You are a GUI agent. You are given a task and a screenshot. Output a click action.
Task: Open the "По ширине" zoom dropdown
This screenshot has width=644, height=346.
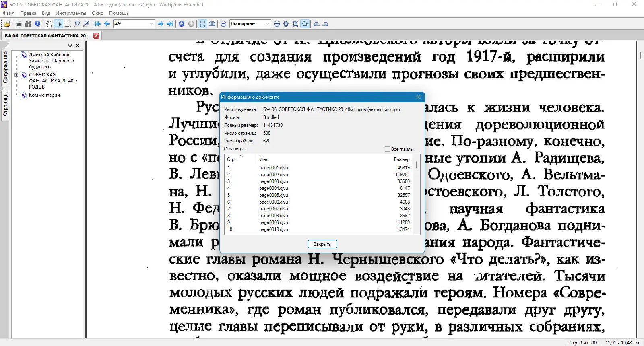(267, 24)
